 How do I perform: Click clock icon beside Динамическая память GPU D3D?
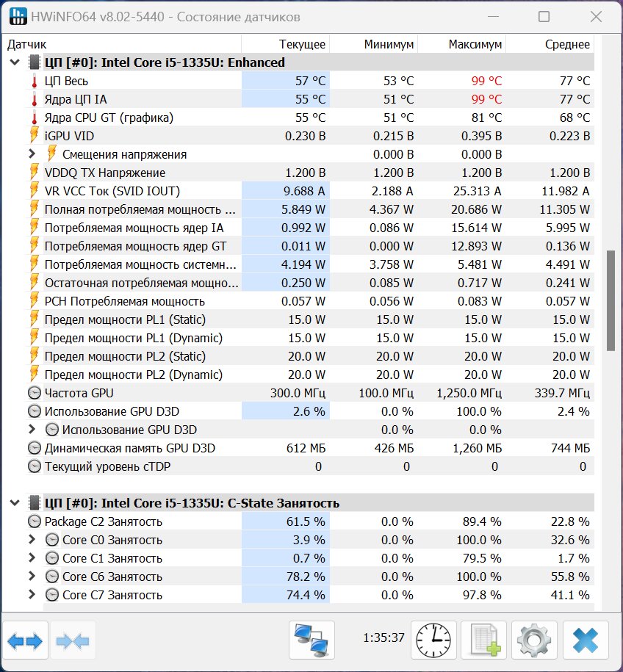[35, 448]
